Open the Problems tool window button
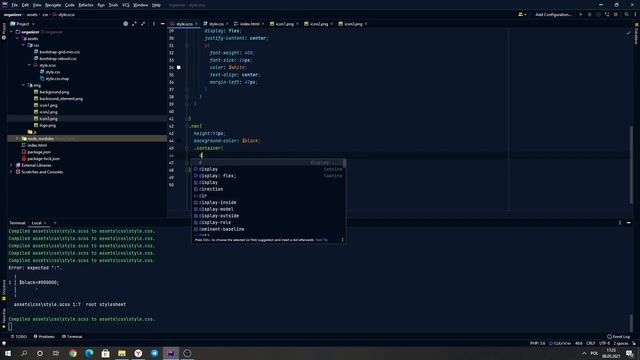640x360 pixels. pos(44,337)
